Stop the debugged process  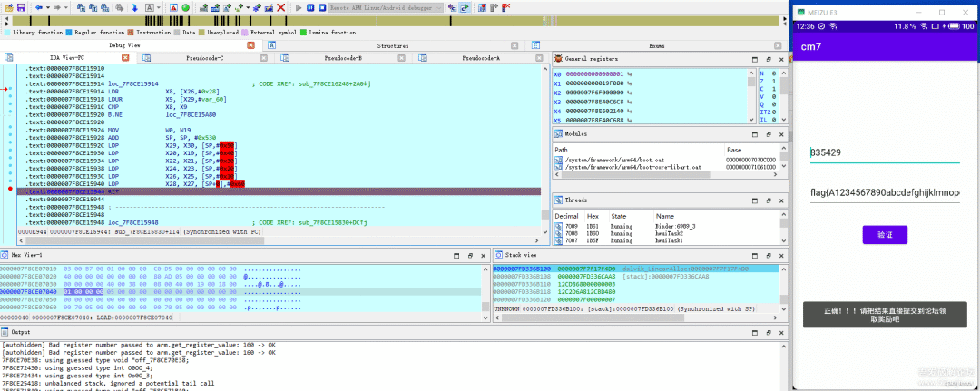coord(322,7)
